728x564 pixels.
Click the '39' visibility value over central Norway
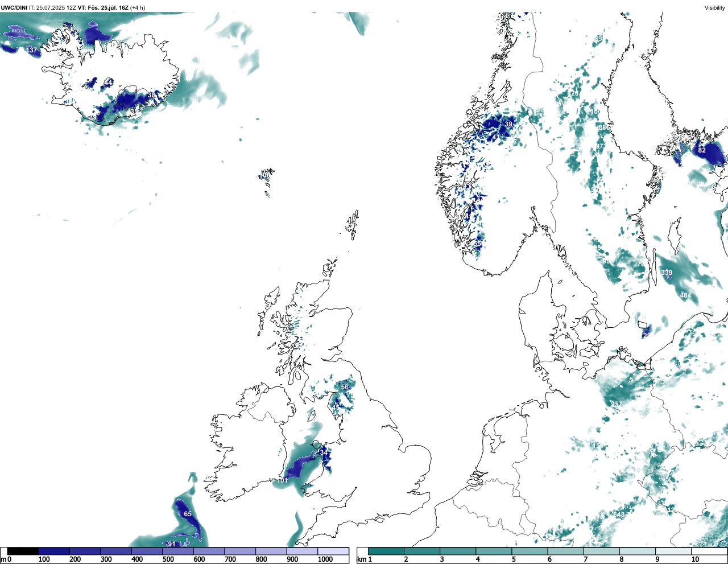coord(508,124)
